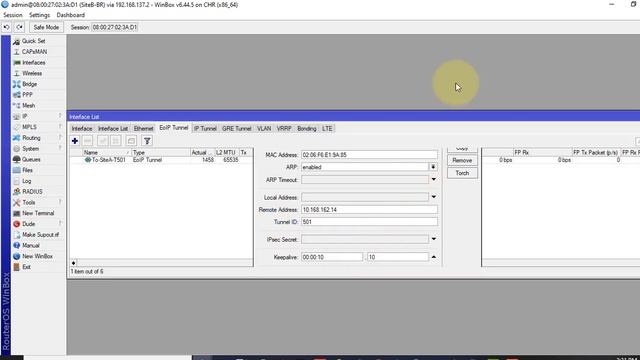This screenshot has width=640, height=360.
Task: Open the Log viewer
Action: click(x=27, y=181)
